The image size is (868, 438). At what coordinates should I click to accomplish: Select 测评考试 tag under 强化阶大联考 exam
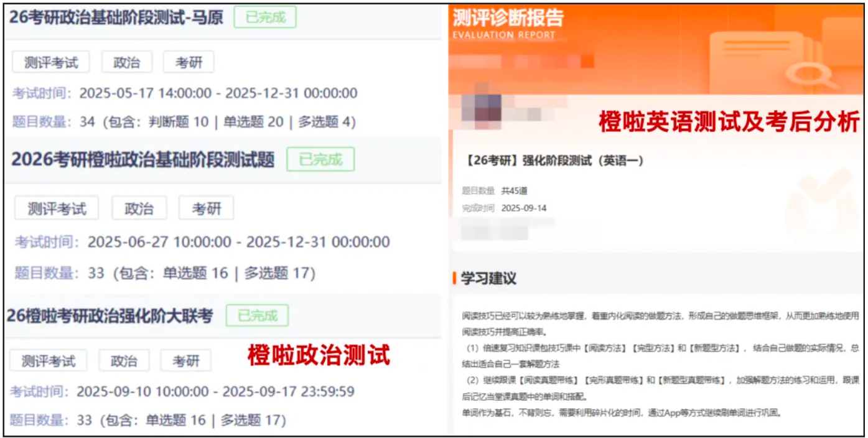48,361
